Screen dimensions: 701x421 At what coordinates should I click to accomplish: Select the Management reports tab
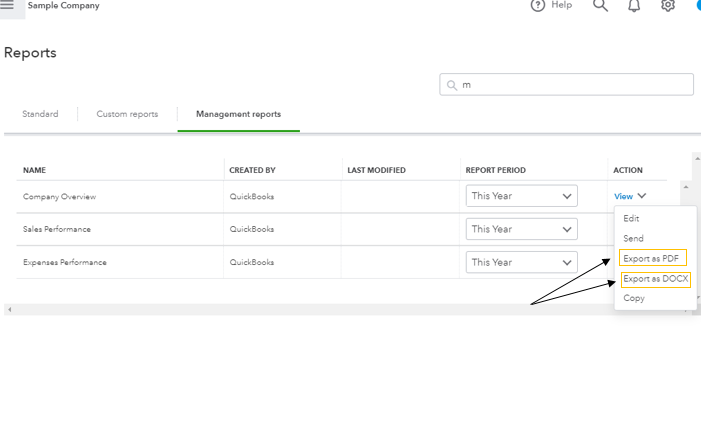click(x=238, y=114)
